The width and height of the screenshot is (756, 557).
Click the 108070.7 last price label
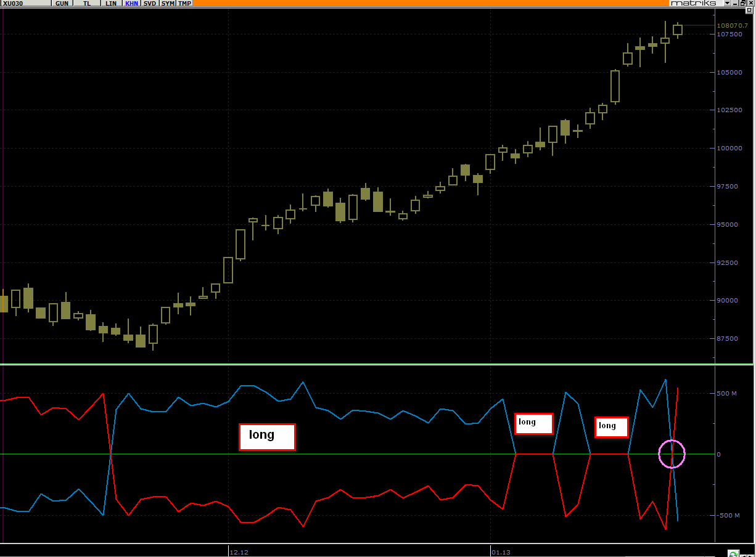(732, 26)
